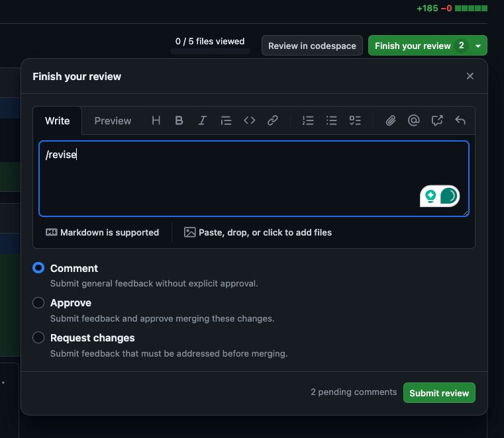
Task: Select the Comment radio option
Action: pos(38,268)
